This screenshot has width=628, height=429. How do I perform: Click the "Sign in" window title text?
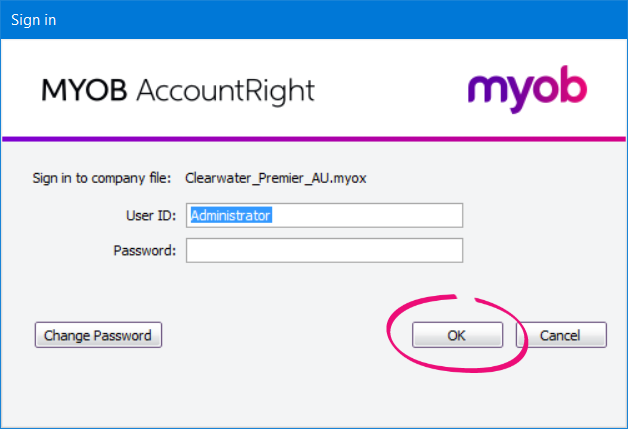tap(32, 19)
